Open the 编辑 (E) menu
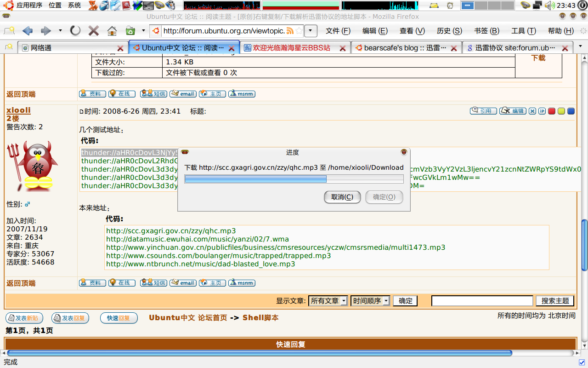588x368 pixels. click(x=375, y=31)
